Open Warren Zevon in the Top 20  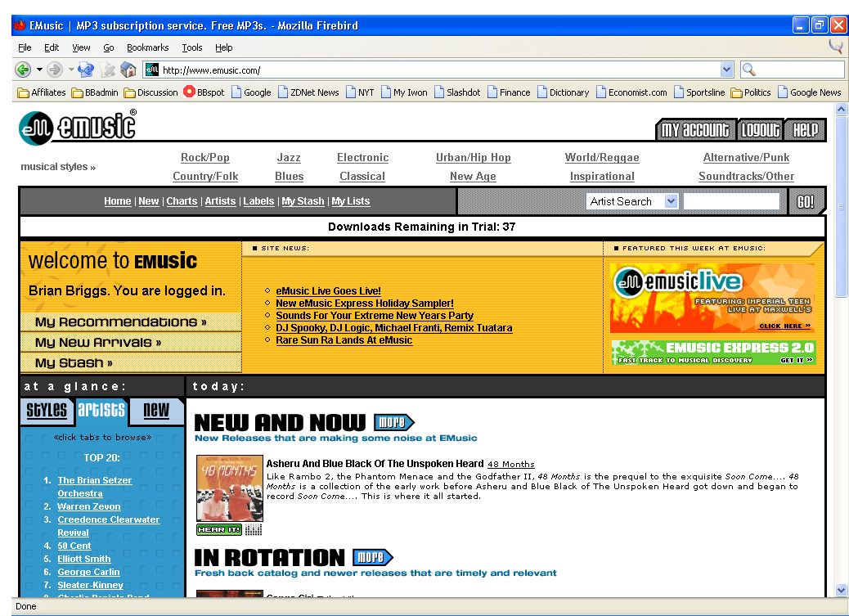[x=89, y=506]
